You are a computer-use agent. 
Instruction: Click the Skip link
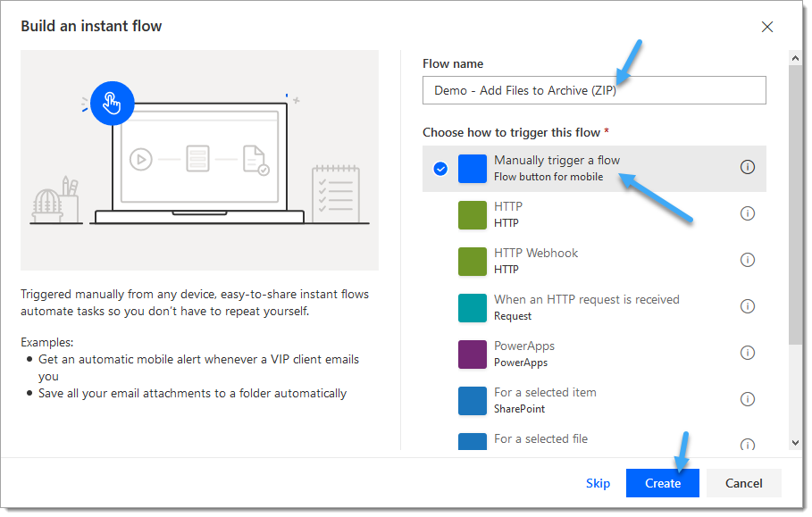(x=598, y=483)
